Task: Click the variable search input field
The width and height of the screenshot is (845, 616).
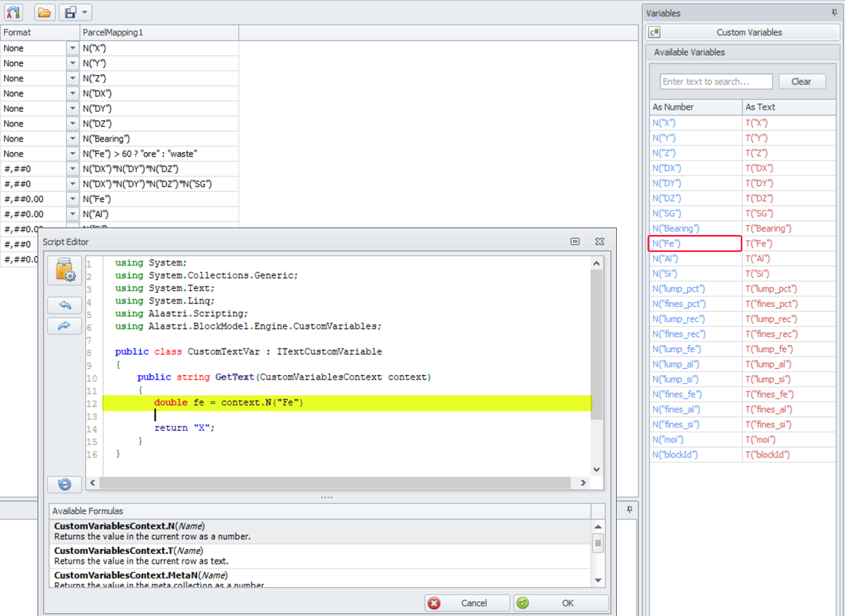Action: pos(715,82)
